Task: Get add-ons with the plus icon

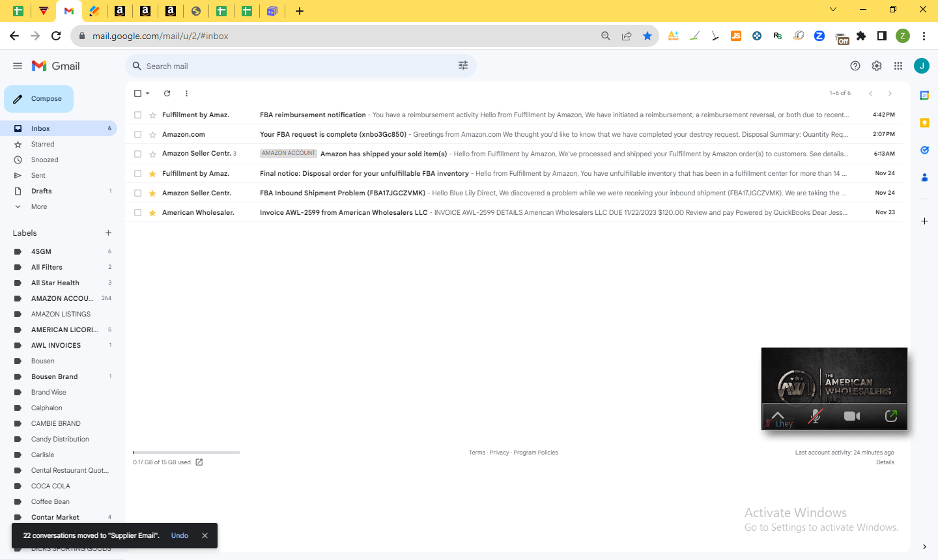Action: click(x=924, y=221)
